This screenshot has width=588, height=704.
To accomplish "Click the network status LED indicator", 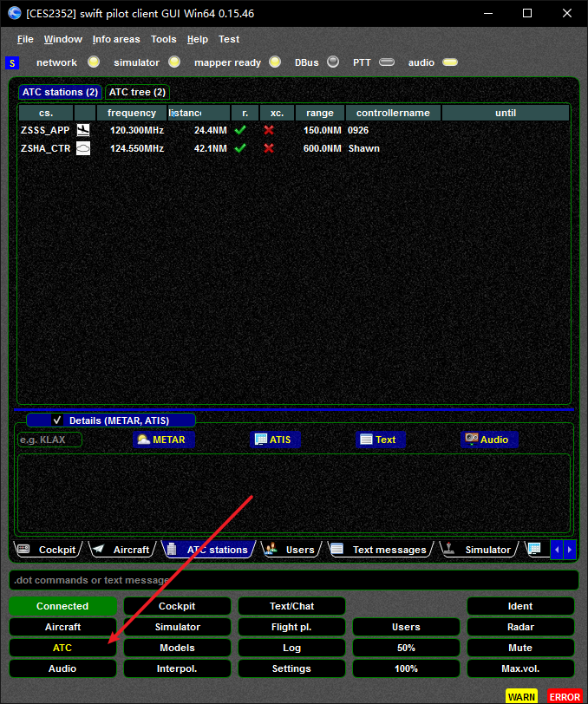I will point(94,62).
